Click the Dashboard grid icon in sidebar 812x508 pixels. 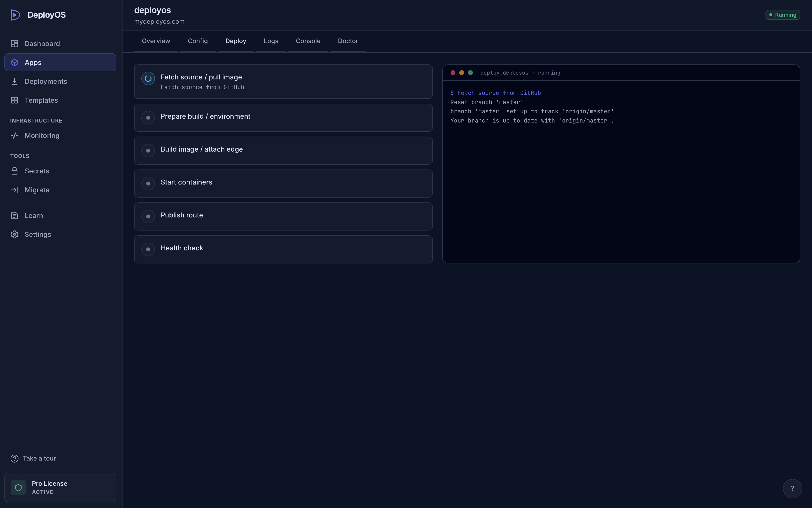pyautogui.click(x=15, y=44)
